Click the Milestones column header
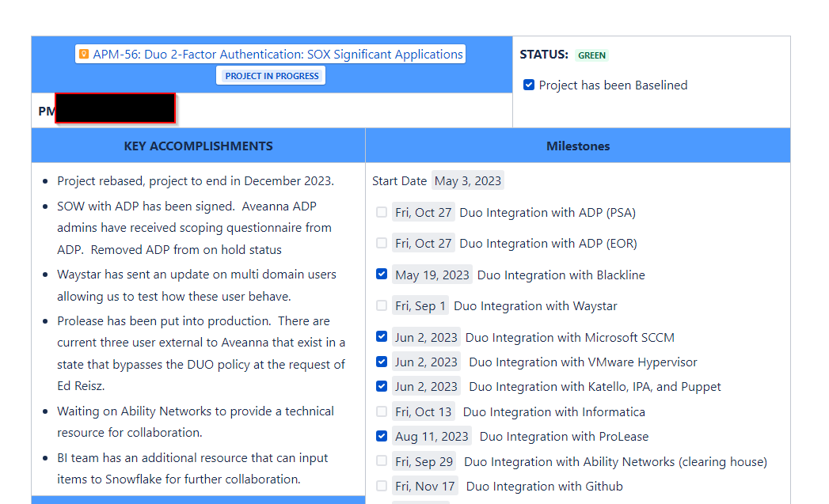 pos(578,146)
